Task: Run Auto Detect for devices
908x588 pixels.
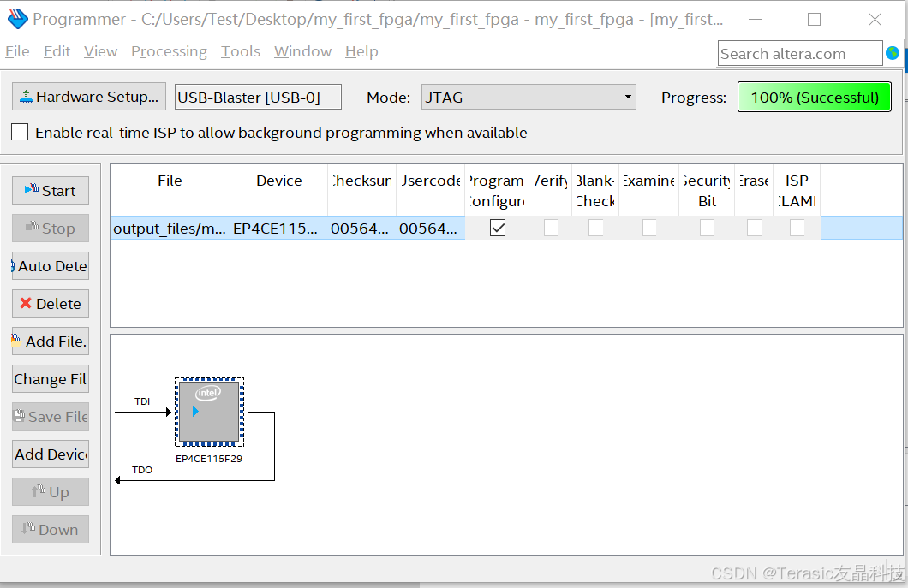Action: (x=51, y=265)
